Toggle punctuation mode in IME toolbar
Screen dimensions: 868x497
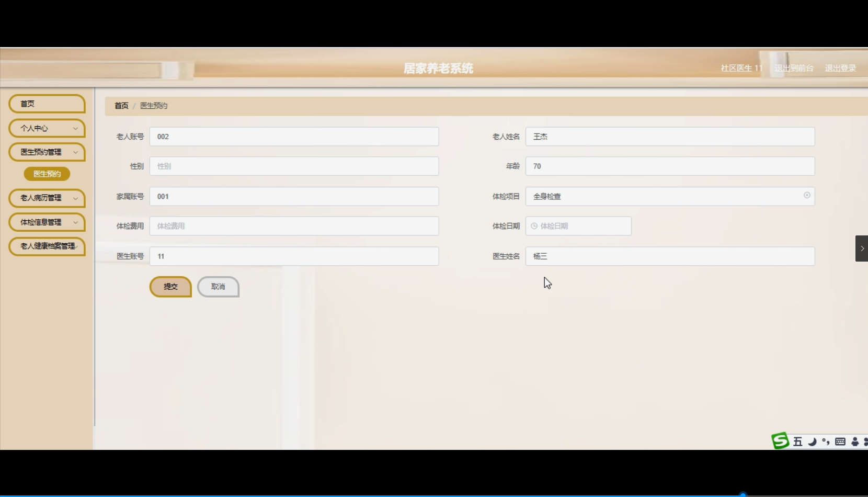pyautogui.click(x=826, y=442)
